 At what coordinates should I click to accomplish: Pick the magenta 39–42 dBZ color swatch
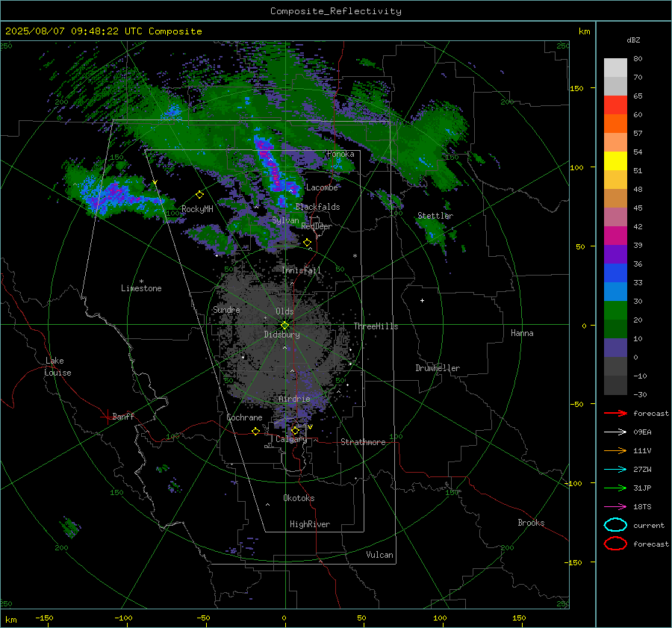(615, 236)
